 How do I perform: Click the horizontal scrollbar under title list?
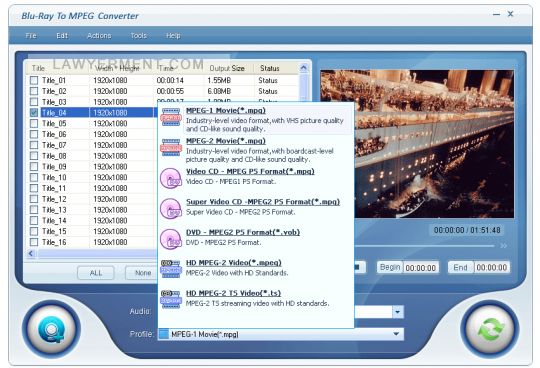click(x=96, y=254)
